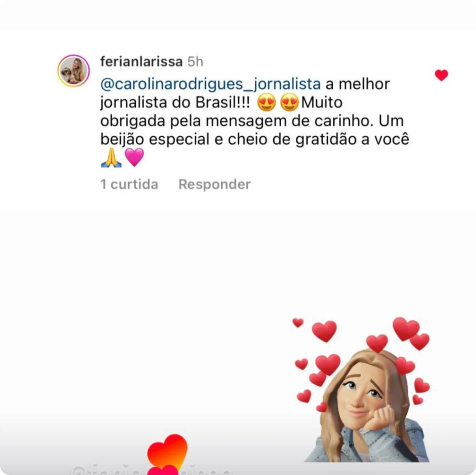Click the pink heart emoji
The image size is (476, 475).
click(x=134, y=157)
